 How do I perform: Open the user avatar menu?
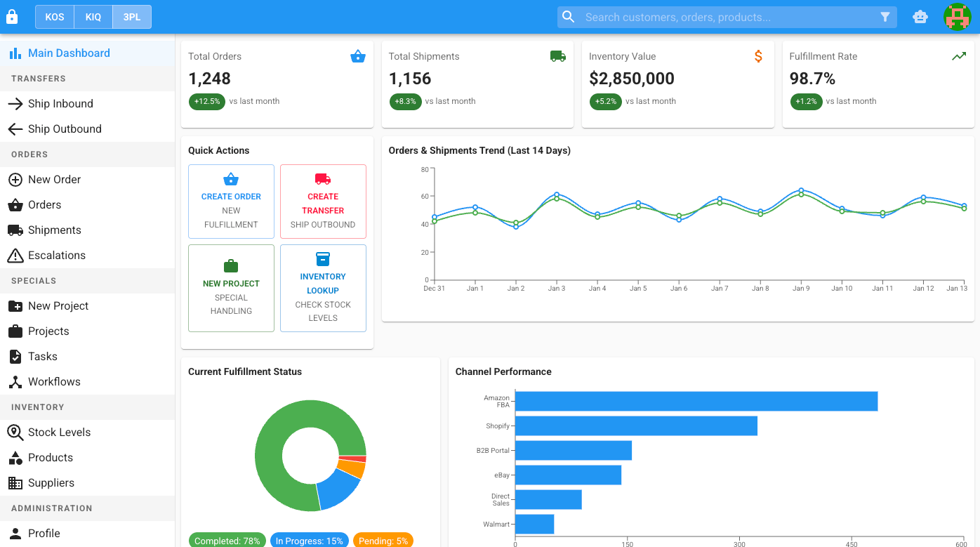click(x=957, y=17)
